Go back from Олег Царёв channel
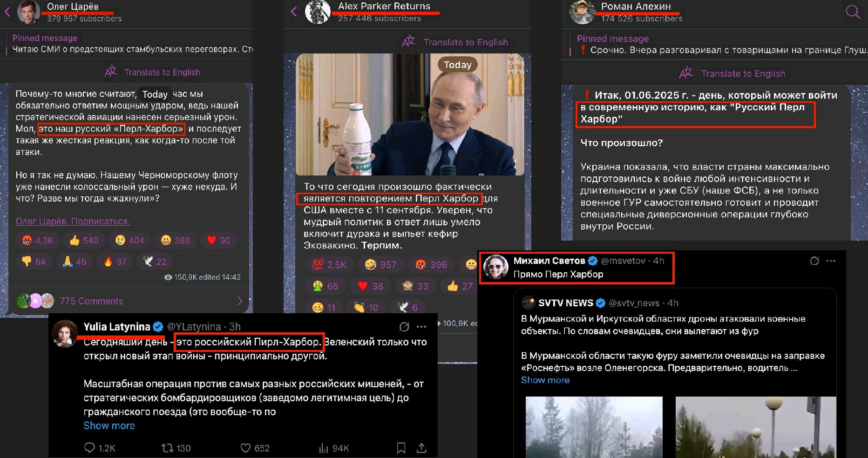868x458 pixels. [x=7, y=12]
